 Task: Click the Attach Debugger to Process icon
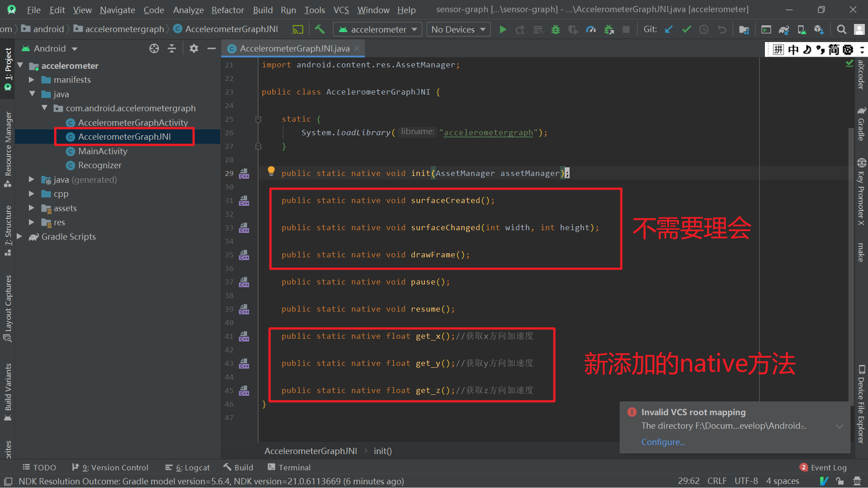click(609, 29)
